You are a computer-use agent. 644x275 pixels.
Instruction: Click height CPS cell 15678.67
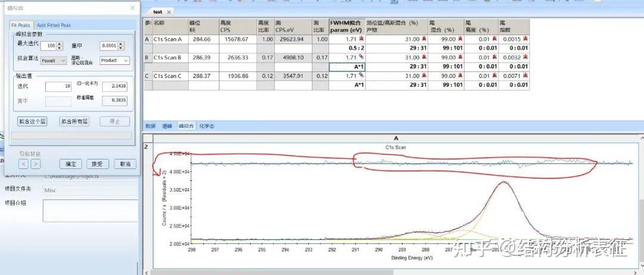tap(238, 39)
